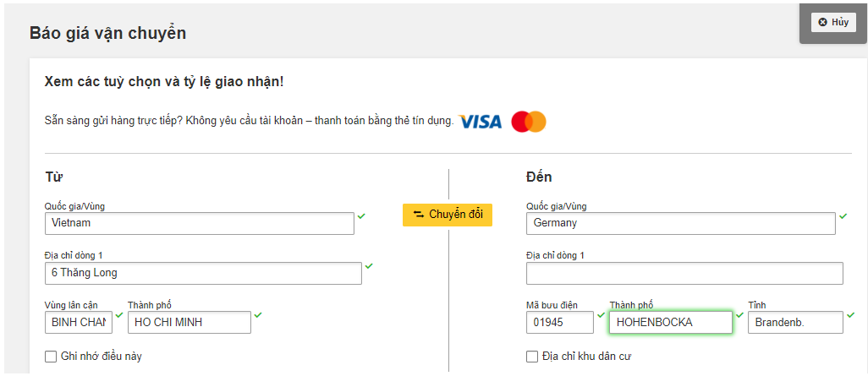Open the Tỉnh field showing Brandenb.

(795, 323)
